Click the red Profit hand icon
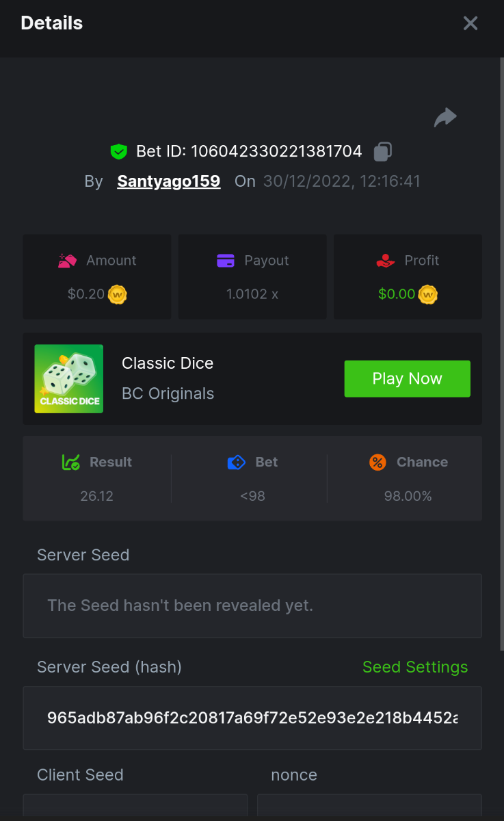This screenshot has height=821, width=504. point(386,261)
